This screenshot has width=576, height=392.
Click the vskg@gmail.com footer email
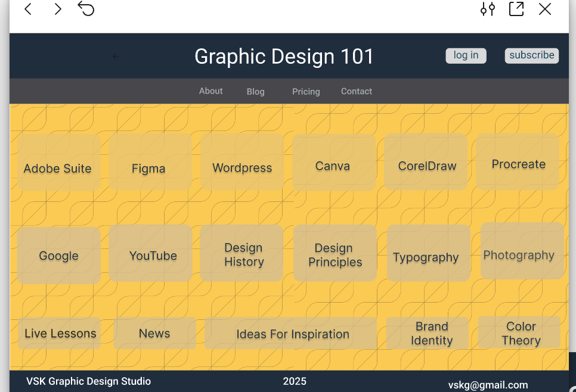point(488,385)
